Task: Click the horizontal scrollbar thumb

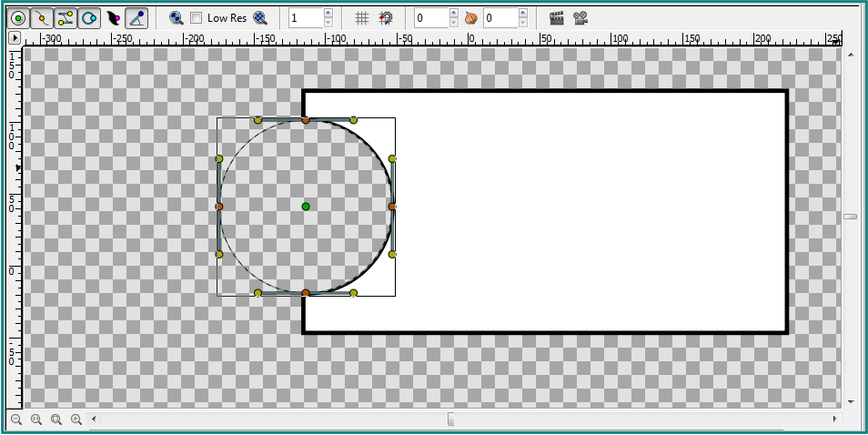Action: coord(450,420)
